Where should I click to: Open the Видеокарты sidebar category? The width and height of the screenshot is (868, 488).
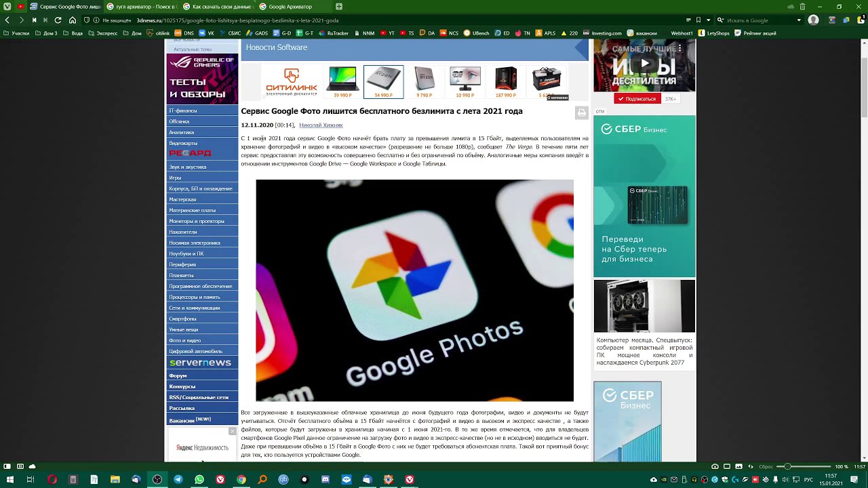202,143
